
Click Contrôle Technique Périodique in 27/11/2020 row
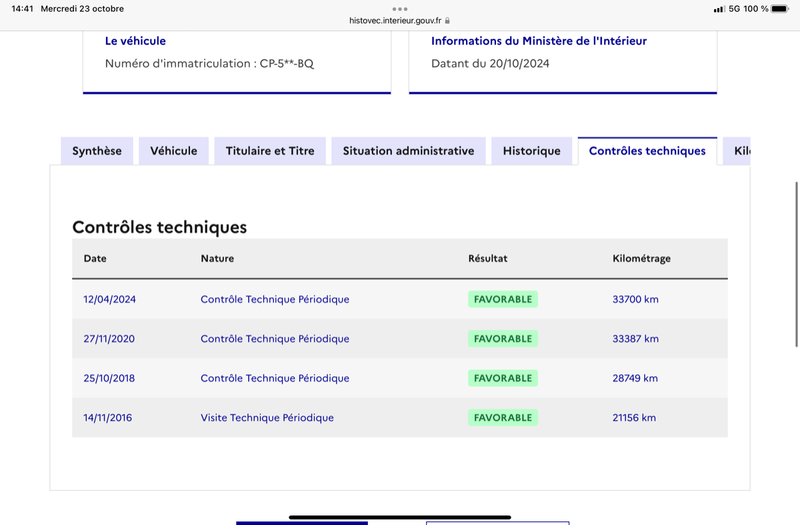(275, 339)
